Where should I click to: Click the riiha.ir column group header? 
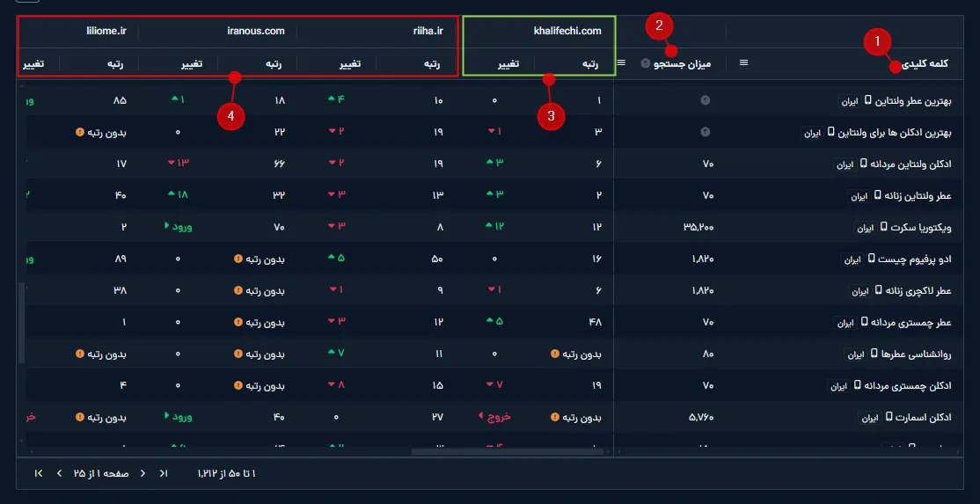pos(428,31)
